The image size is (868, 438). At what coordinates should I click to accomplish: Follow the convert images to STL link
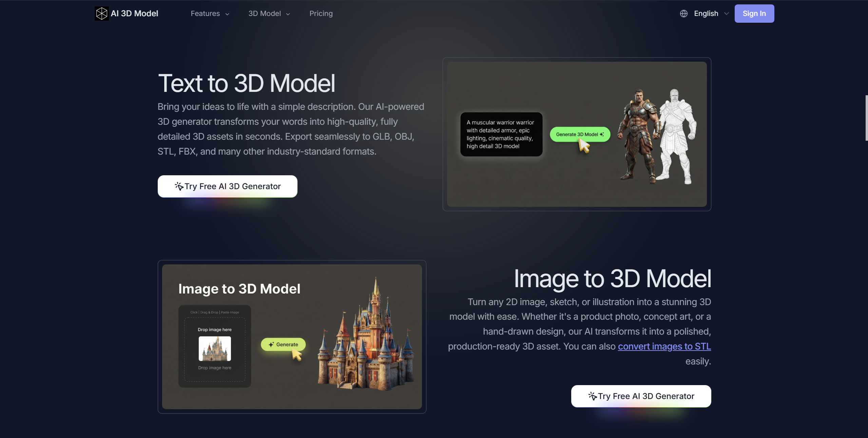point(664,346)
